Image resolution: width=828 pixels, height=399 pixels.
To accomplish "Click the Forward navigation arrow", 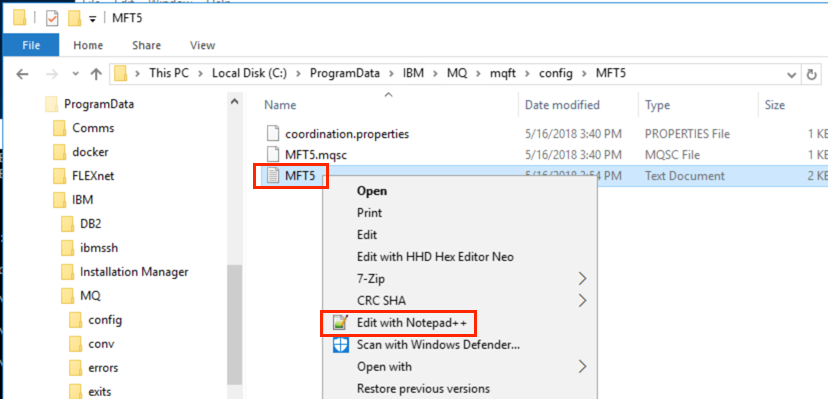I will tap(51, 74).
